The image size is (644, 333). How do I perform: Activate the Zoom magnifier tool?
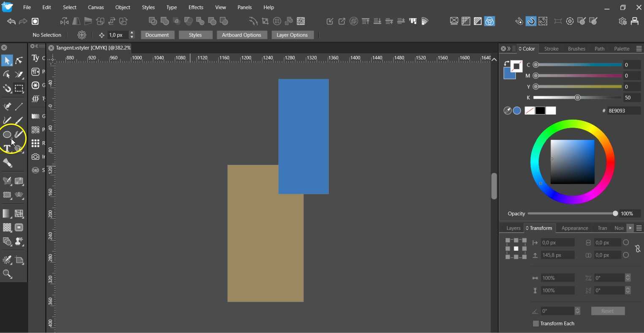(x=7, y=274)
